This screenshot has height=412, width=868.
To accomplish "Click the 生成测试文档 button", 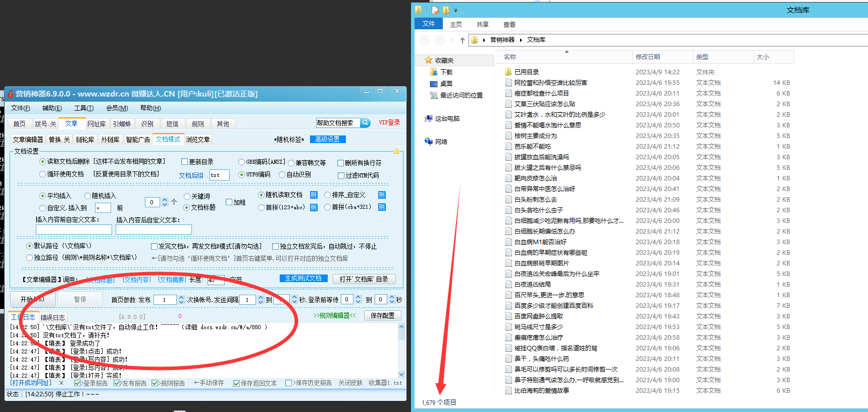I will coord(303,279).
